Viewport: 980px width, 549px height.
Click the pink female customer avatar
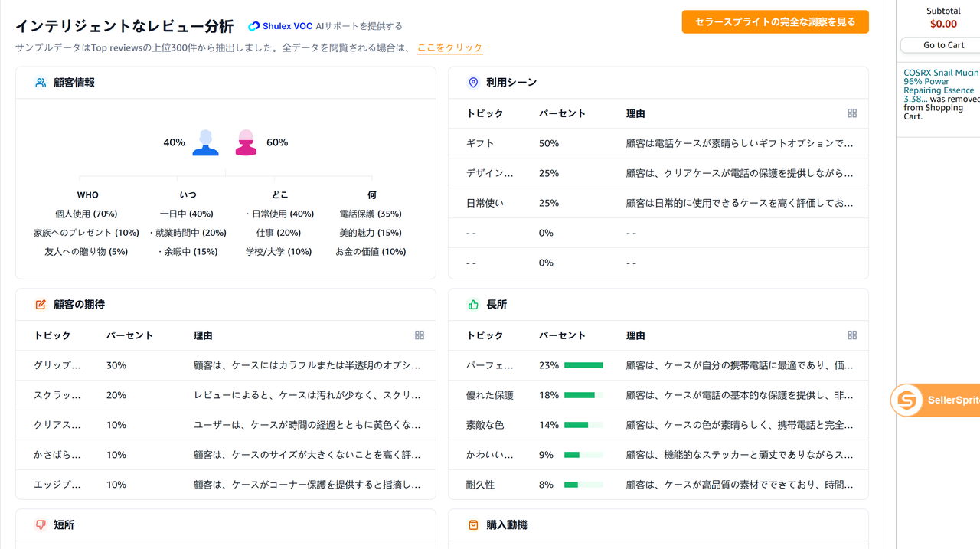[x=246, y=142]
